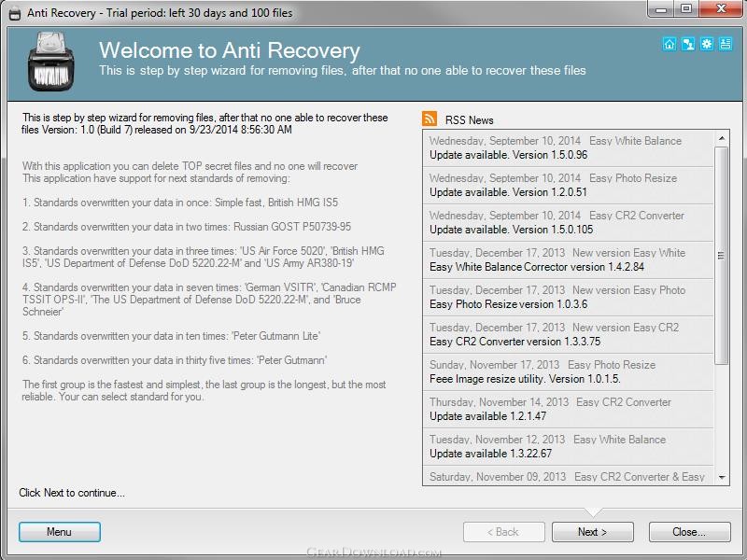Click the Welcome to Anti Recovery heading
747x560 pixels.
pos(229,50)
